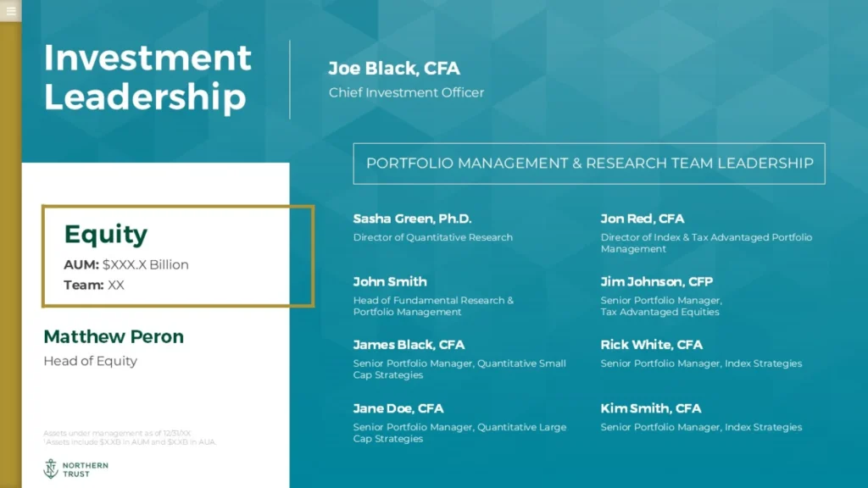Click the Portfolio Management & Research Team Leadership banner
The height and width of the screenshot is (488, 868).
589,164
